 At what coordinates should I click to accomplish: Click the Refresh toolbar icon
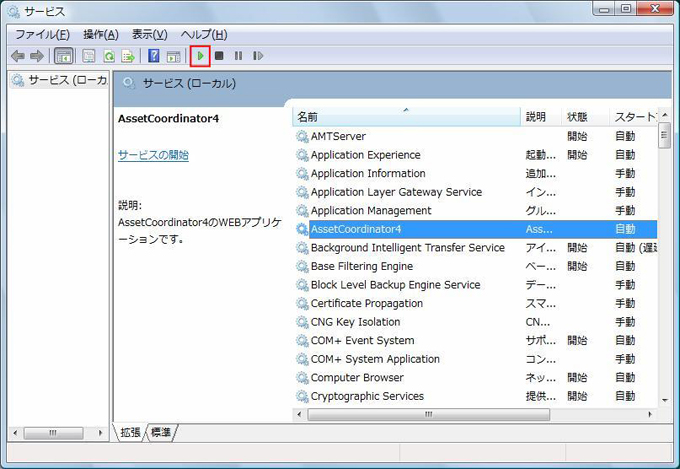tap(109, 56)
